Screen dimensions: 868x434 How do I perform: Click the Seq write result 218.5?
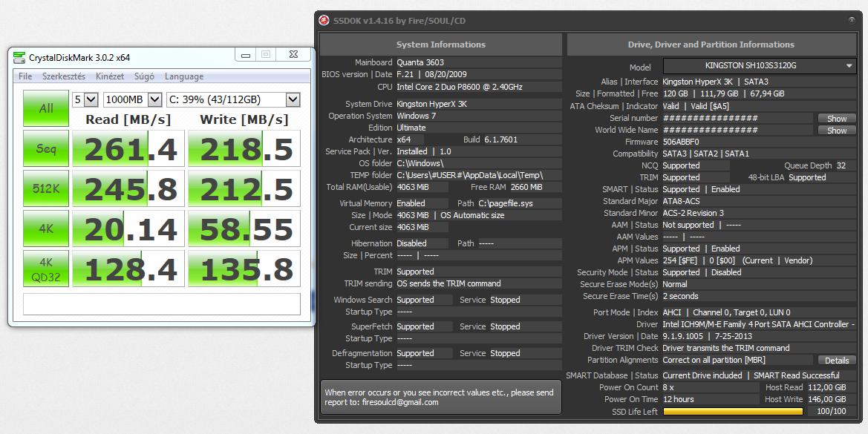(x=244, y=148)
